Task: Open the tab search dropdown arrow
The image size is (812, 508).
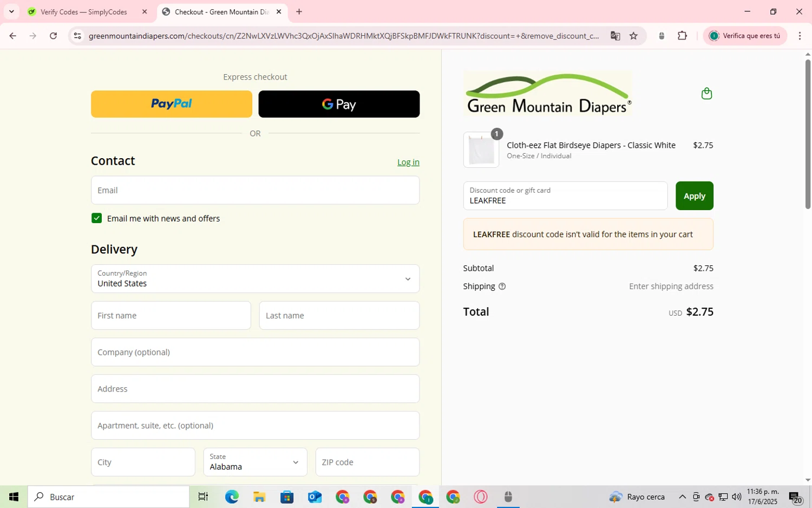Action: tap(11, 12)
